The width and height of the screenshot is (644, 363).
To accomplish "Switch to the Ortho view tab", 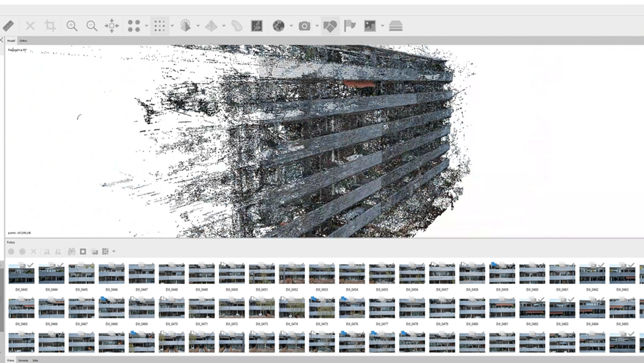I will (x=24, y=40).
